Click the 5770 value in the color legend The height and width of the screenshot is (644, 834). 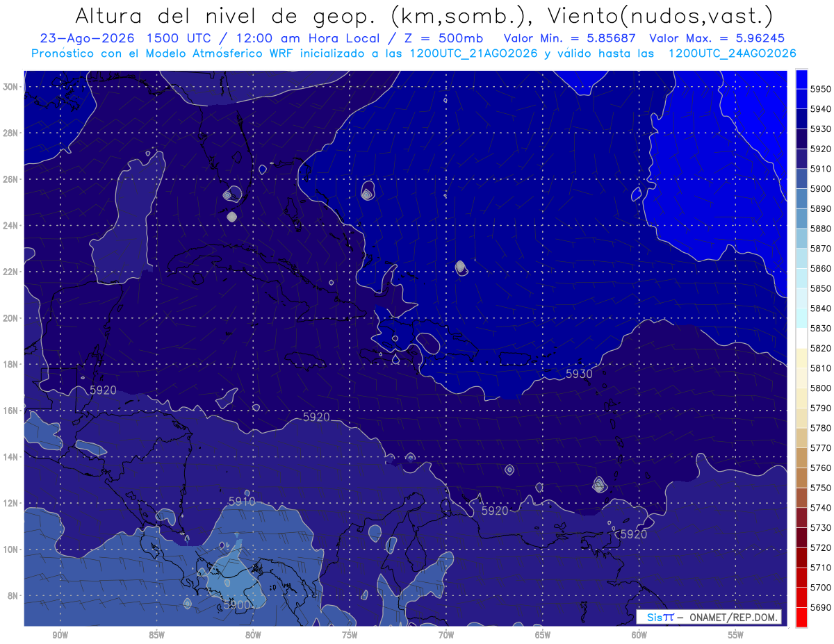[x=821, y=447]
